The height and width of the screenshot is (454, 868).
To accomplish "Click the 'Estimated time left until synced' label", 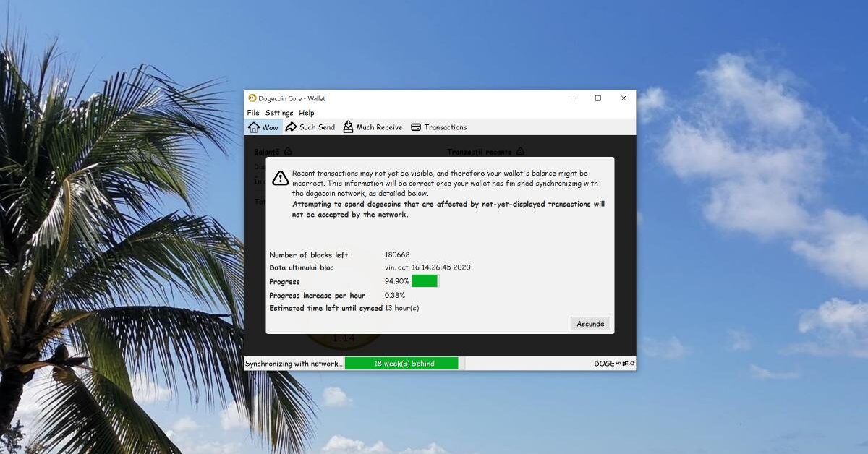I will coord(325,308).
